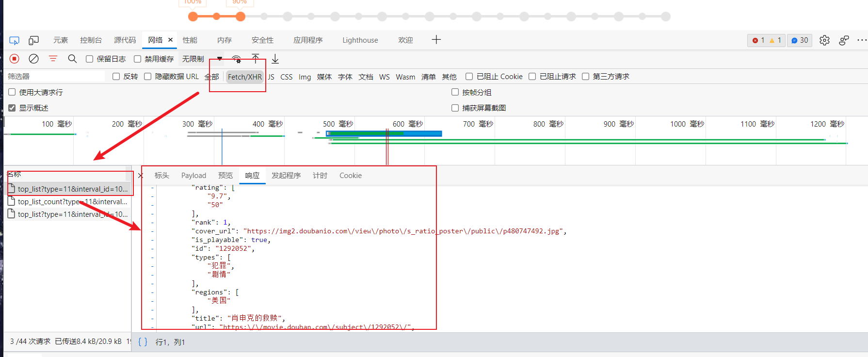Screen dimensions: 868x357
Task: Enable 捕获屏幕截图 checkbox
Action: (x=455, y=108)
